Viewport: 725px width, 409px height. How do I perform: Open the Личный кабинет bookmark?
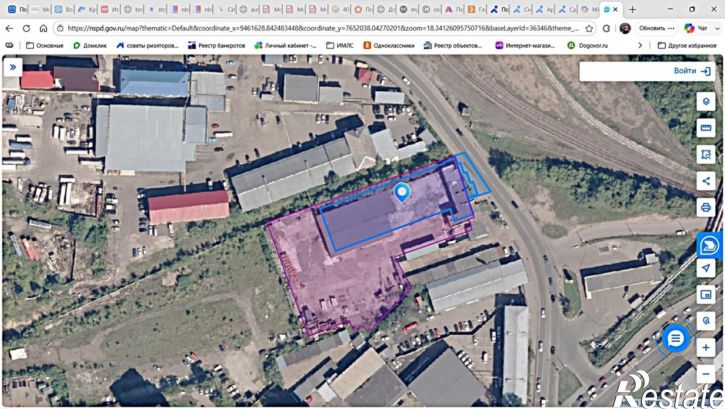pyautogui.click(x=286, y=45)
